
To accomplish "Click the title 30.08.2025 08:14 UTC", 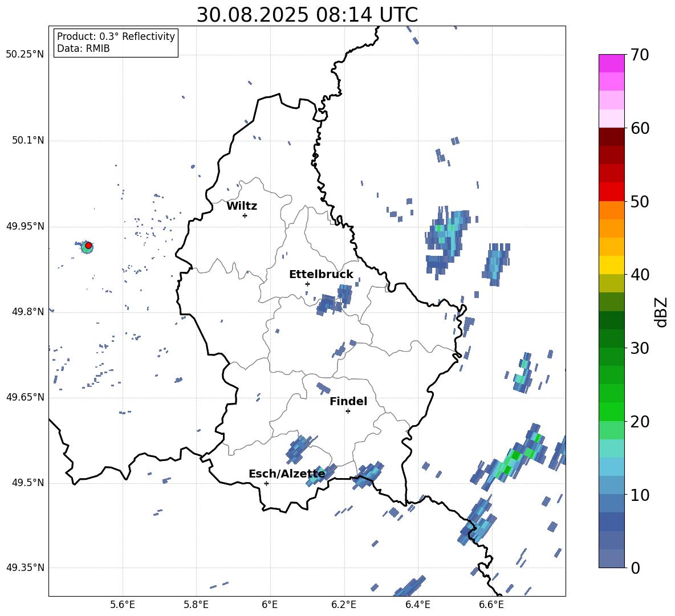I will click(307, 15).
